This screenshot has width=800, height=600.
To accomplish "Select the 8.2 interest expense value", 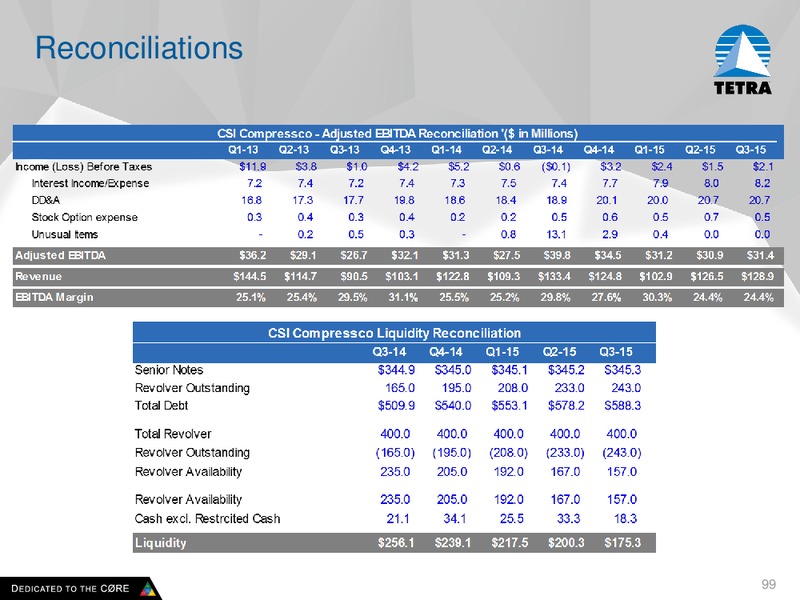I will coord(762,183).
